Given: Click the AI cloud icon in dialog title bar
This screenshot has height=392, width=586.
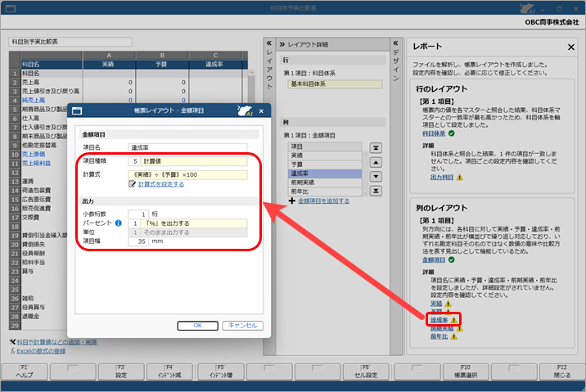Looking at the screenshot, I should click(x=245, y=110).
